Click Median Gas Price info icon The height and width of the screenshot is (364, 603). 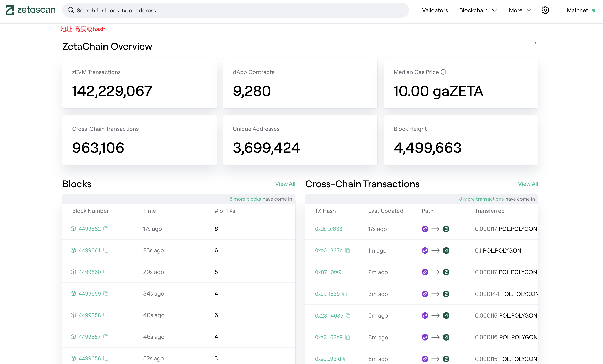443,72
